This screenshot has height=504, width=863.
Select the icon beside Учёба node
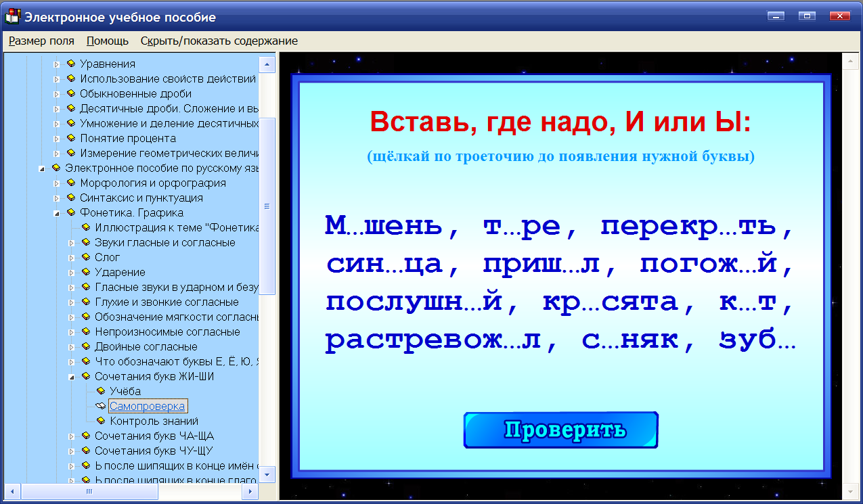(102, 391)
